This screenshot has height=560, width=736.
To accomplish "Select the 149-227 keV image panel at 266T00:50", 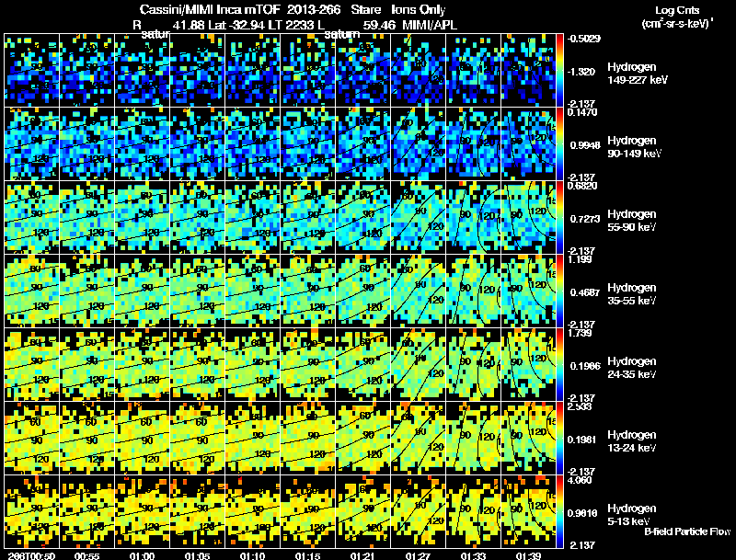I will tap(32, 71).
